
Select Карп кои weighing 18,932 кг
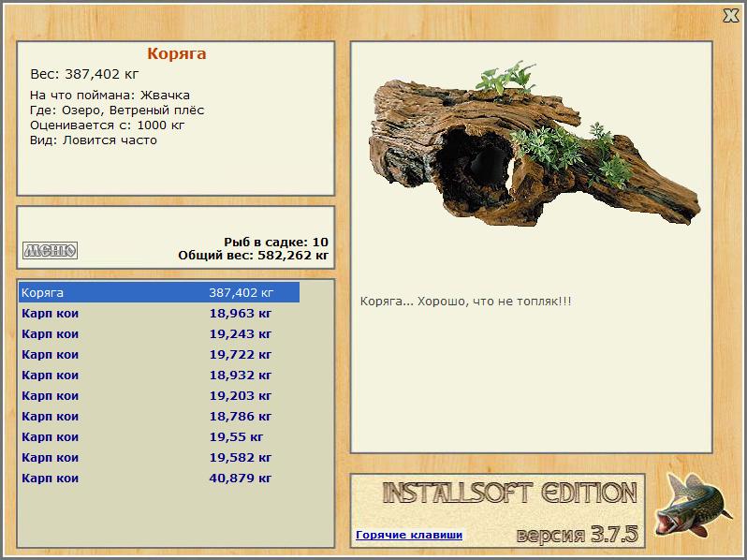click(159, 376)
